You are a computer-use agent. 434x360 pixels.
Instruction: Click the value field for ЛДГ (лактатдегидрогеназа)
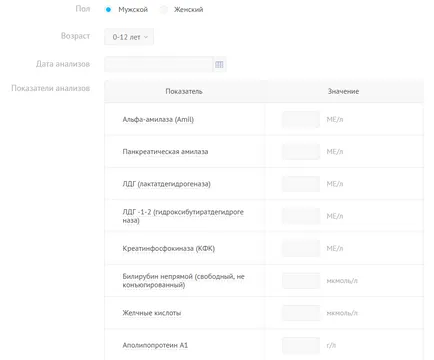(301, 184)
